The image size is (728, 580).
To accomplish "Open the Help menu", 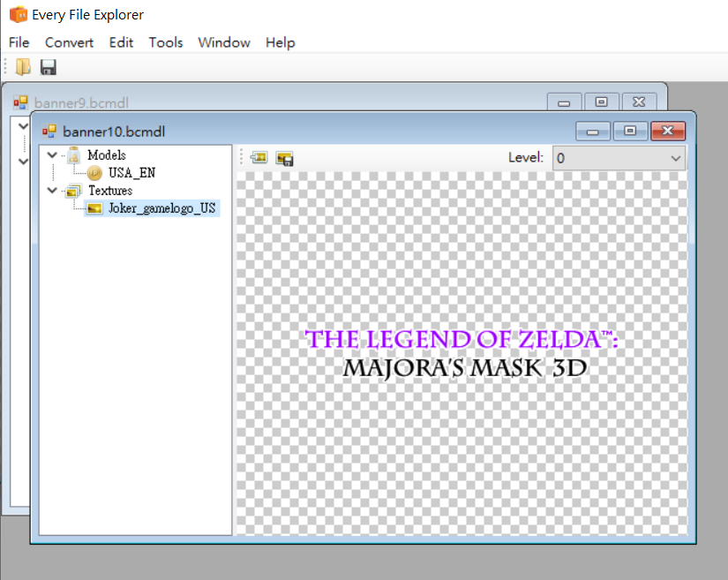I will pos(281,42).
